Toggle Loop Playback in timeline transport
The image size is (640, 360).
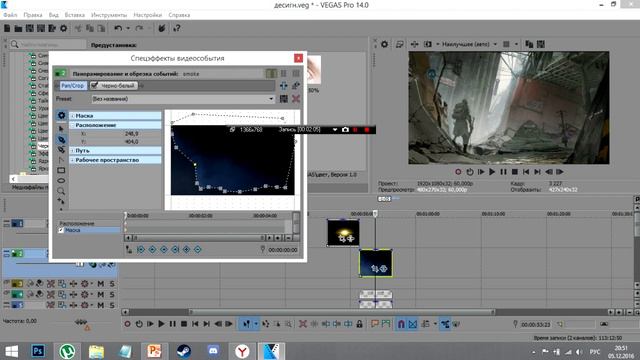(139, 324)
